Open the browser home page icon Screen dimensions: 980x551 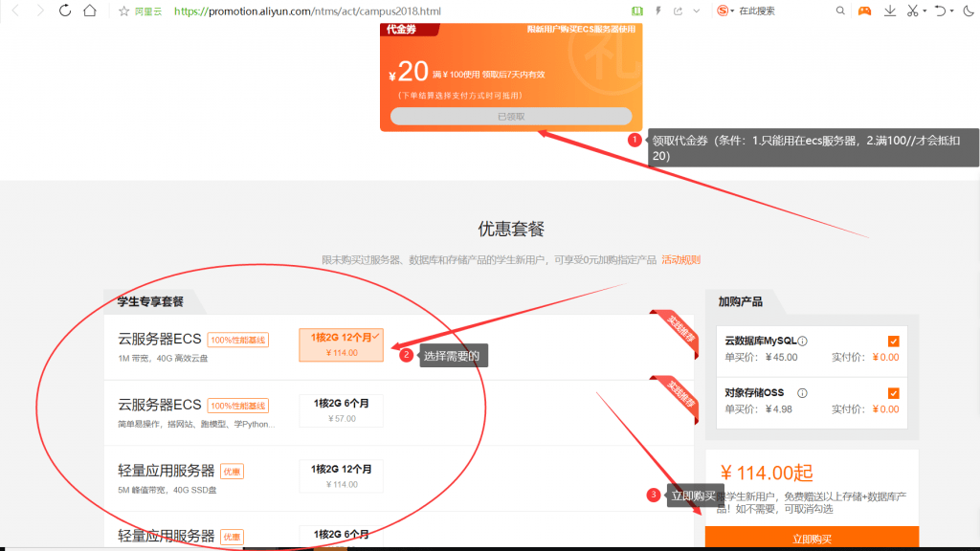(90, 11)
